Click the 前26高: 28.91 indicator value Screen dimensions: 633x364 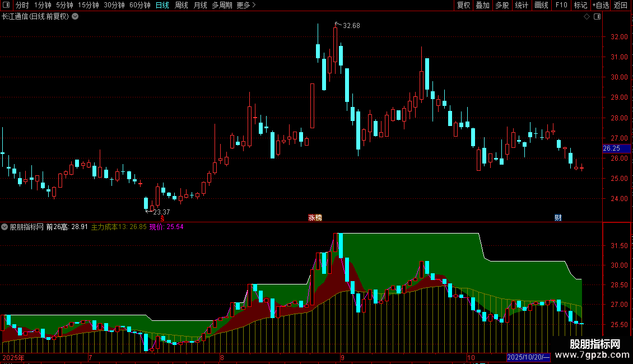tap(67, 227)
